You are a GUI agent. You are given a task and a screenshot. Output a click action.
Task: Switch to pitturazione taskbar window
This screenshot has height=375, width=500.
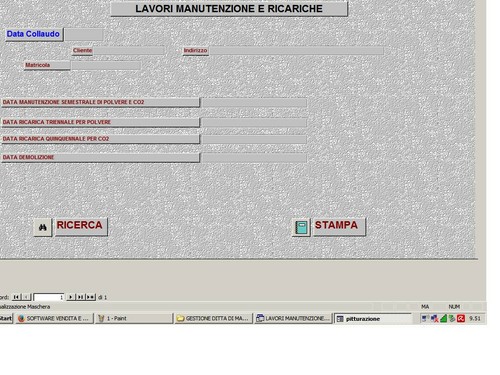point(373,319)
